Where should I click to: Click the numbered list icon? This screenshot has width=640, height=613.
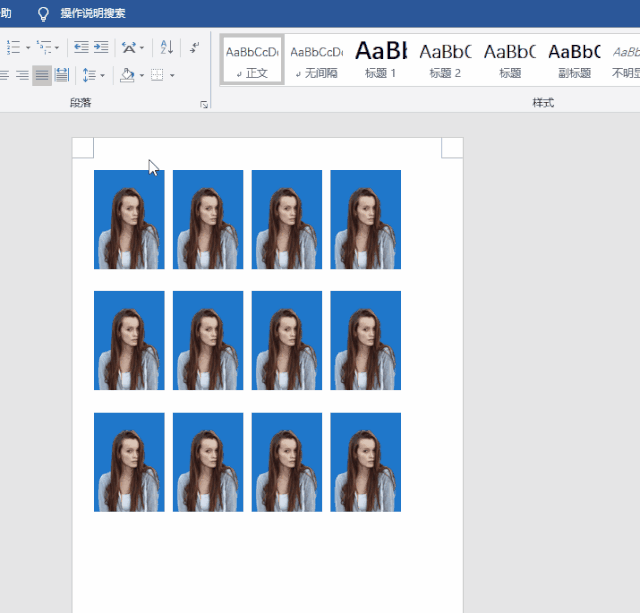13,47
